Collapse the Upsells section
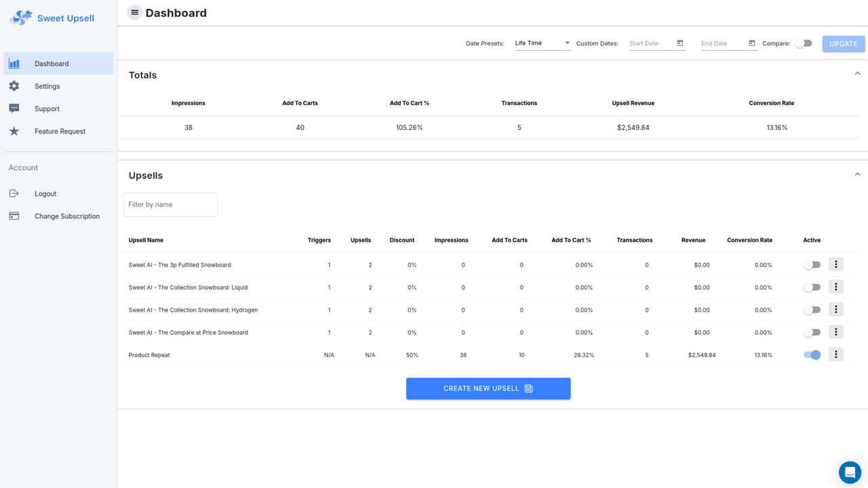This screenshot has width=868, height=488. point(857,174)
